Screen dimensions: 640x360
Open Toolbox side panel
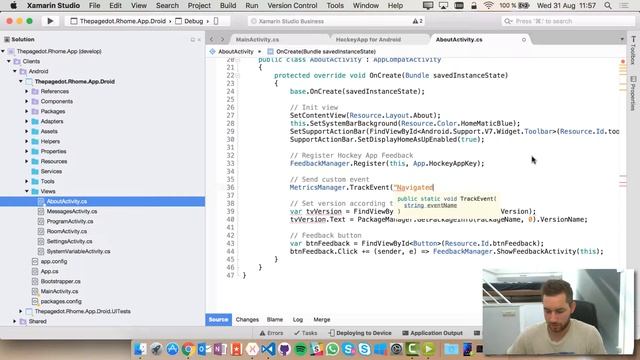tap(633, 50)
